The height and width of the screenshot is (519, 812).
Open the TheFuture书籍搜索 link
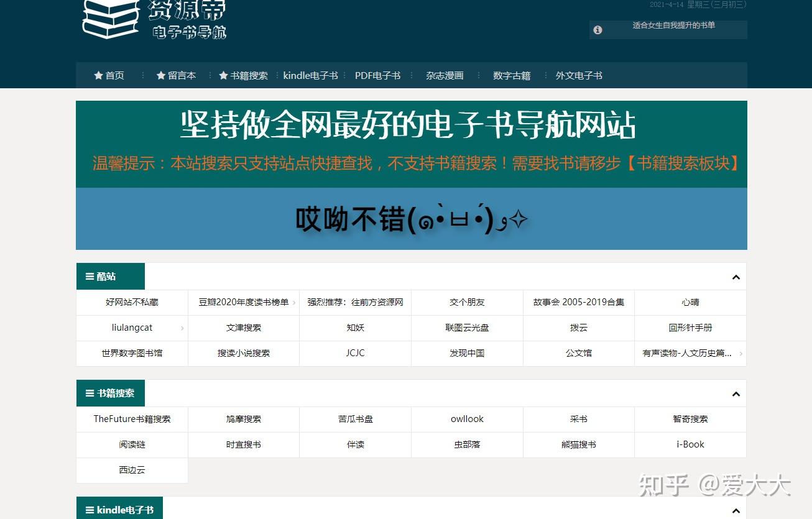132,419
